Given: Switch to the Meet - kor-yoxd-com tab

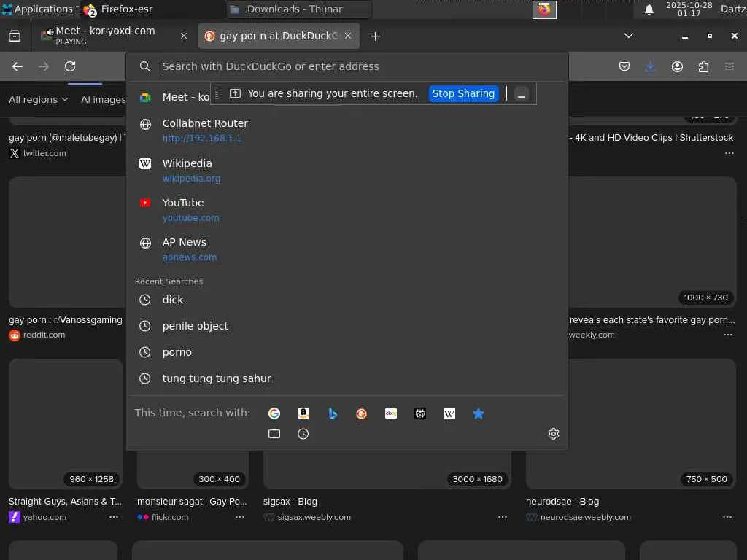Looking at the screenshot, I should pos(113,36).
